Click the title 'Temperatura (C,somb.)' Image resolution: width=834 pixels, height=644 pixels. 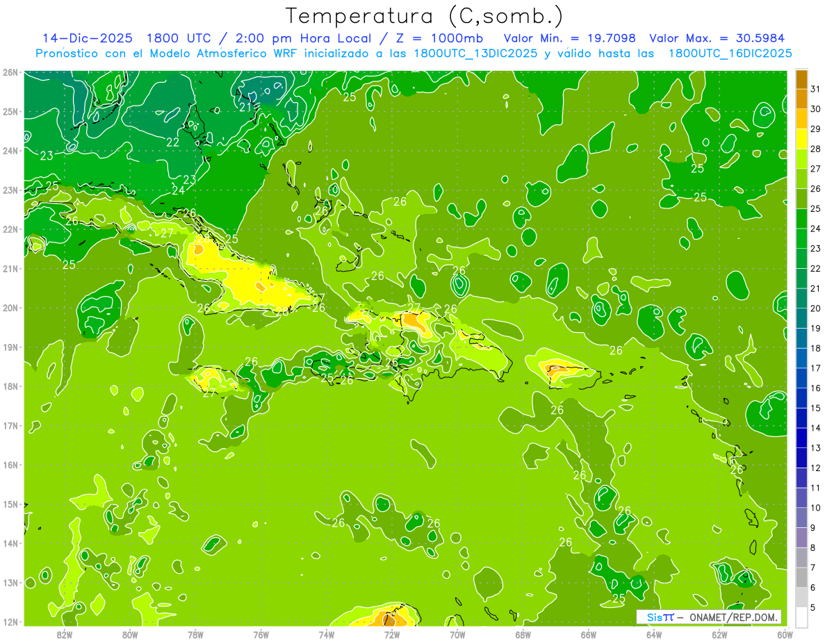click(425, 17)
